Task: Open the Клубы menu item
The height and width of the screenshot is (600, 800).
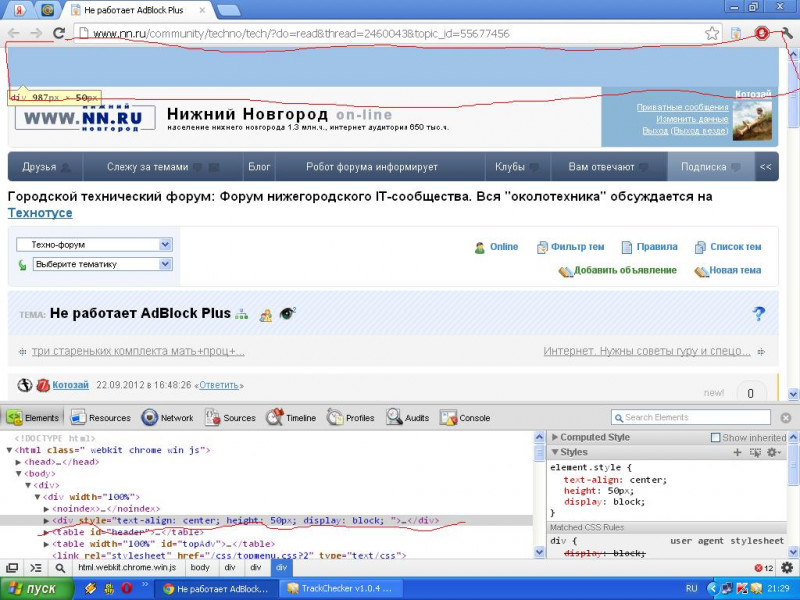Action: (517, 166)
